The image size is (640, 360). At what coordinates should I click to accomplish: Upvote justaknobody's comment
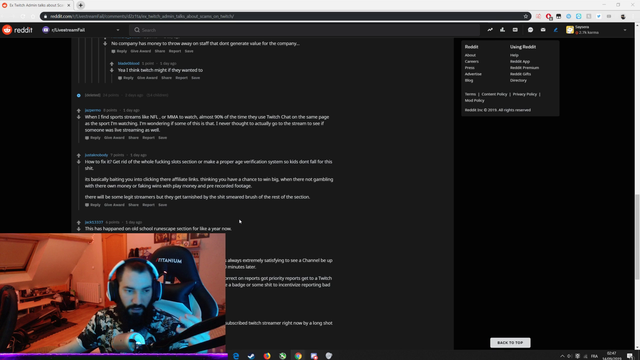79,156
